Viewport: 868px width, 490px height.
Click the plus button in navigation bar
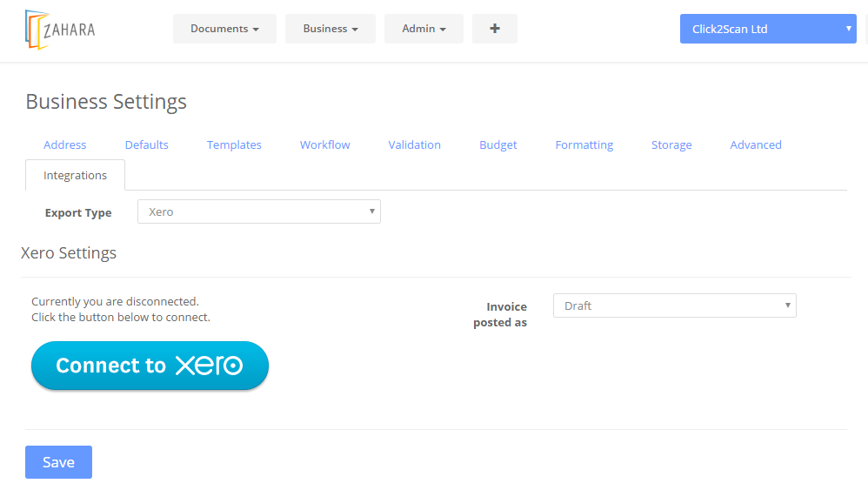pos(494,29)
